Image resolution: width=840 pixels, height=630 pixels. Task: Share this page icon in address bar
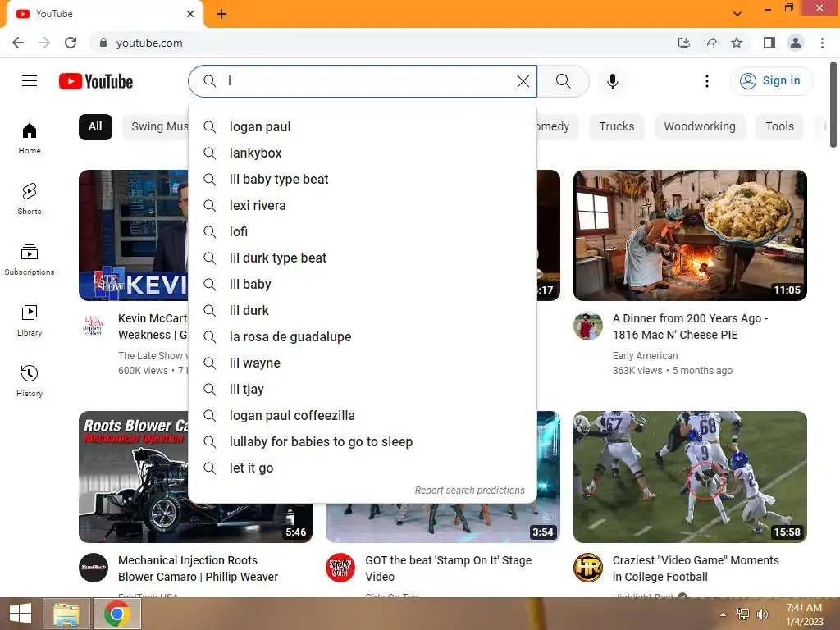(710, 43)
